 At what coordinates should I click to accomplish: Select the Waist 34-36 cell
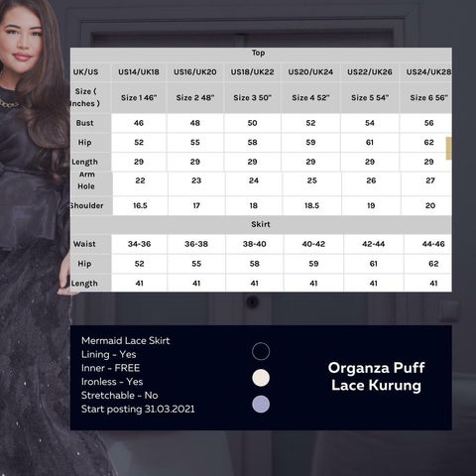(139, 244)
